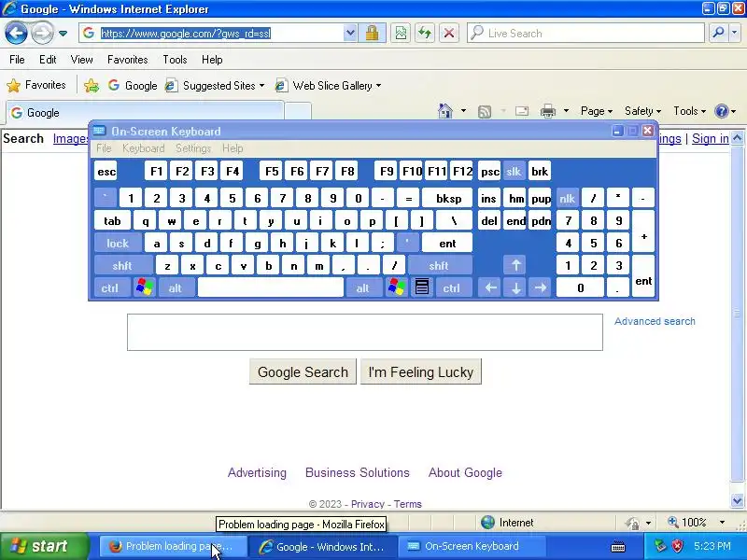Add to Favorites bar star-arrow icon

tap(91, 86)
